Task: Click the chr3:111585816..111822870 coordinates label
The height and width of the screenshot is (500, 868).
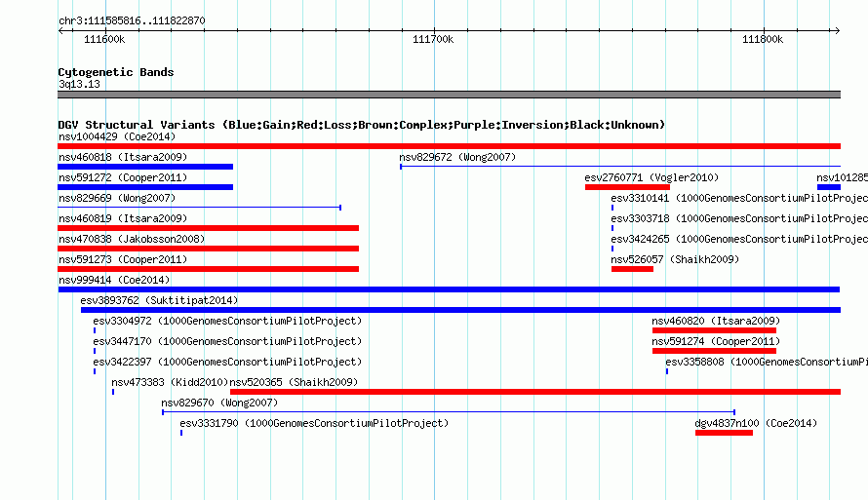Action: click(132, 20)
